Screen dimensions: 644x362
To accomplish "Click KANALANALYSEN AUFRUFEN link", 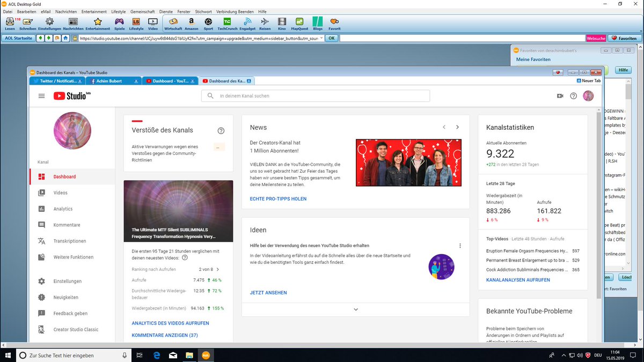I will [x=518, y=280].
